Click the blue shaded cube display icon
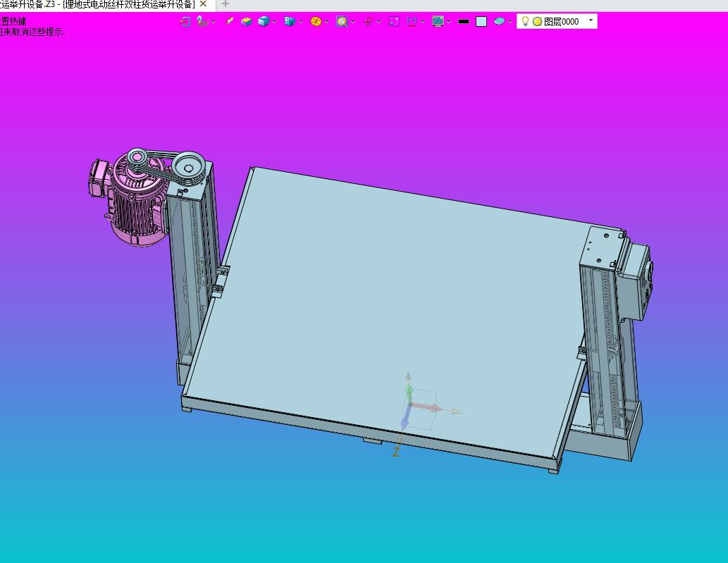 pyautogui.click(x=264, y=21)
